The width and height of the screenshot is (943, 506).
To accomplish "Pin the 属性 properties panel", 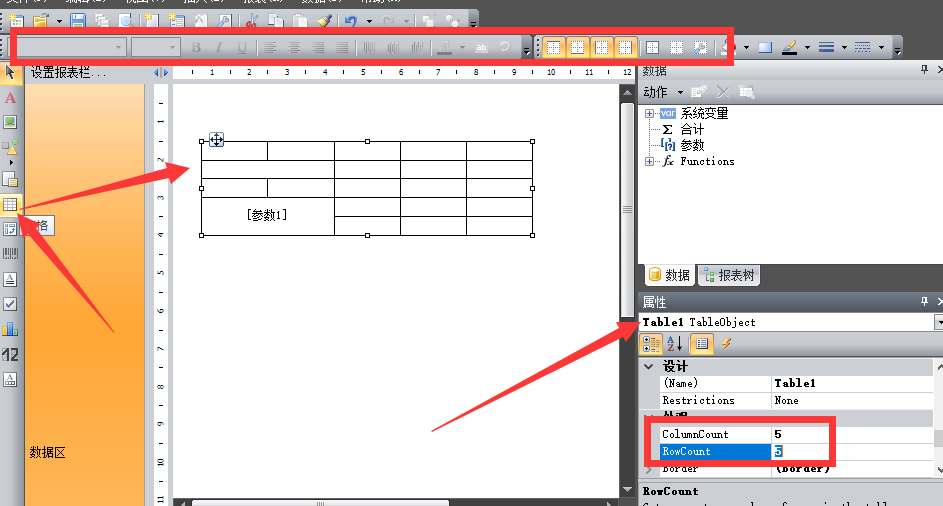I will coord(924,301).
